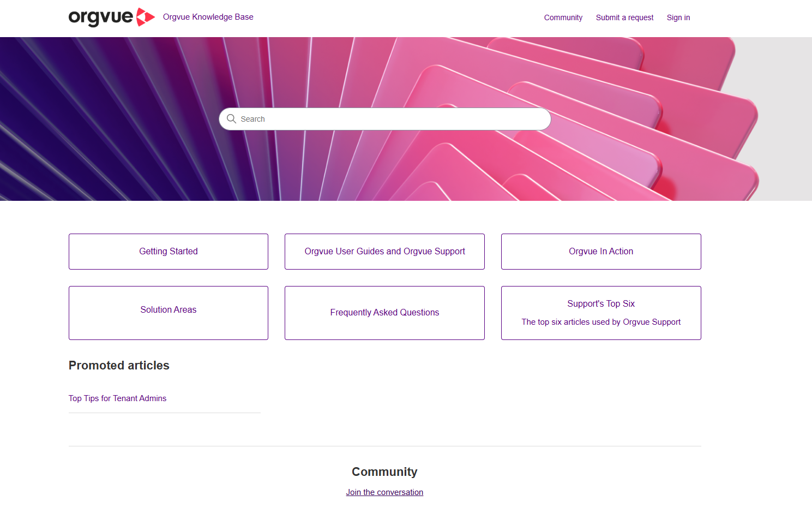The image size is (812, 525).
Task: Open the Solution Areas category
Action: pos(169,313)
